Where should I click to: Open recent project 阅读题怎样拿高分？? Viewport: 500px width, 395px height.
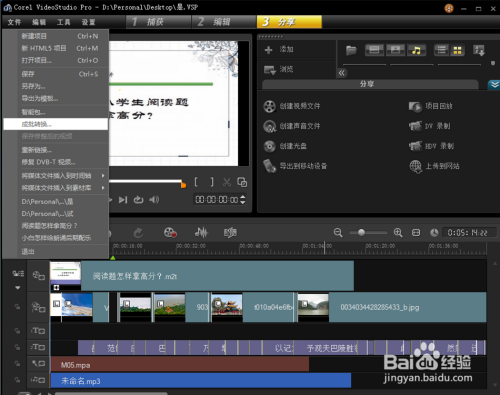56,226
